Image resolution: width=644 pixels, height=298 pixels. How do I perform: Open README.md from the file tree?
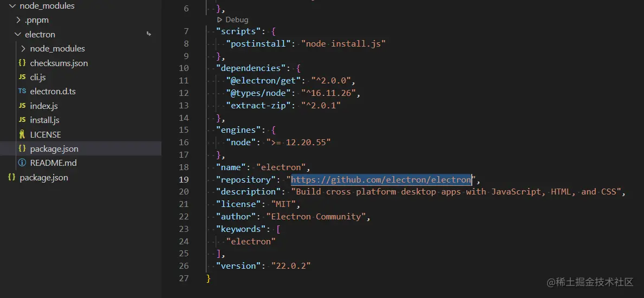tap(54, 163)
